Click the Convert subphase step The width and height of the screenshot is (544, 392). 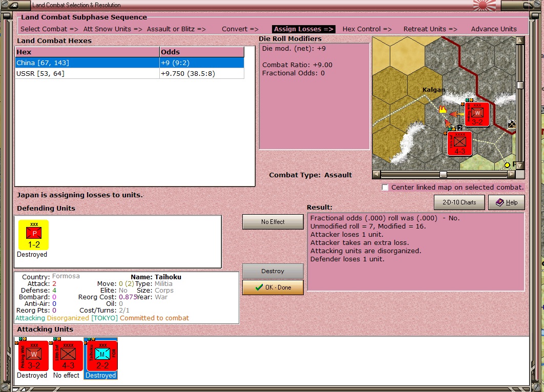click(x=240, y=29)
